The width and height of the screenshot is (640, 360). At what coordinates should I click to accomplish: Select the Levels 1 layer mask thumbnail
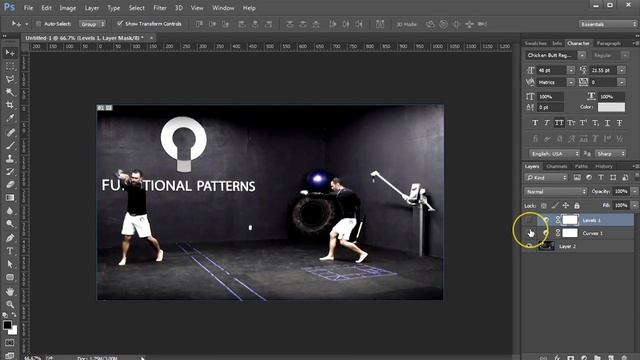pyautogui.click(x=570, y=220)
